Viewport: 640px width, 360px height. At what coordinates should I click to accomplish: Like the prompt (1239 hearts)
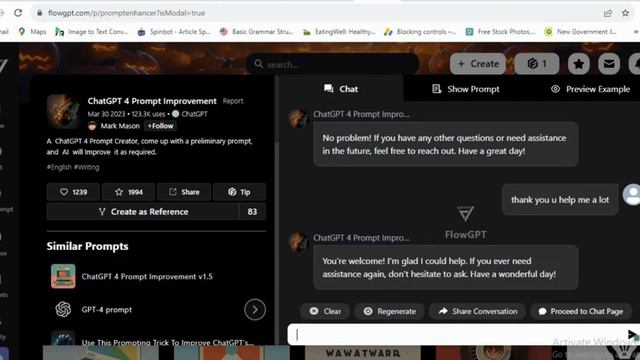coord(73,192)
